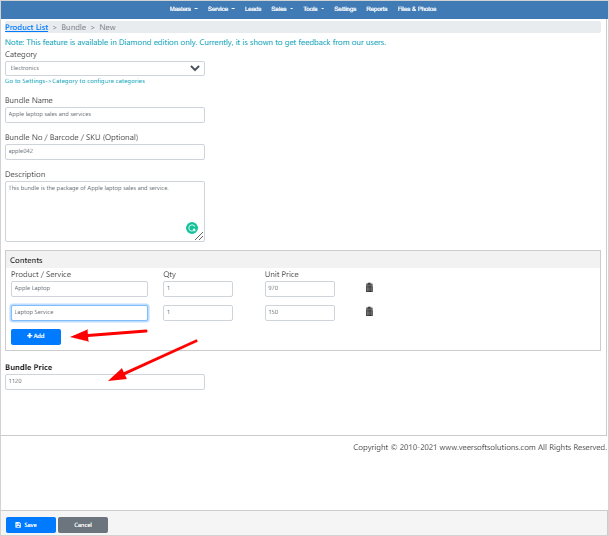Grab the Description textarea resize handle
609x536 pixels.
pos(200,237)
